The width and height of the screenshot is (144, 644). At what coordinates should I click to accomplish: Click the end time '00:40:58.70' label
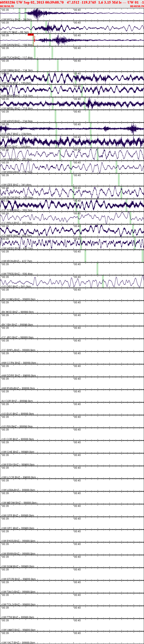tap(137, 6)
